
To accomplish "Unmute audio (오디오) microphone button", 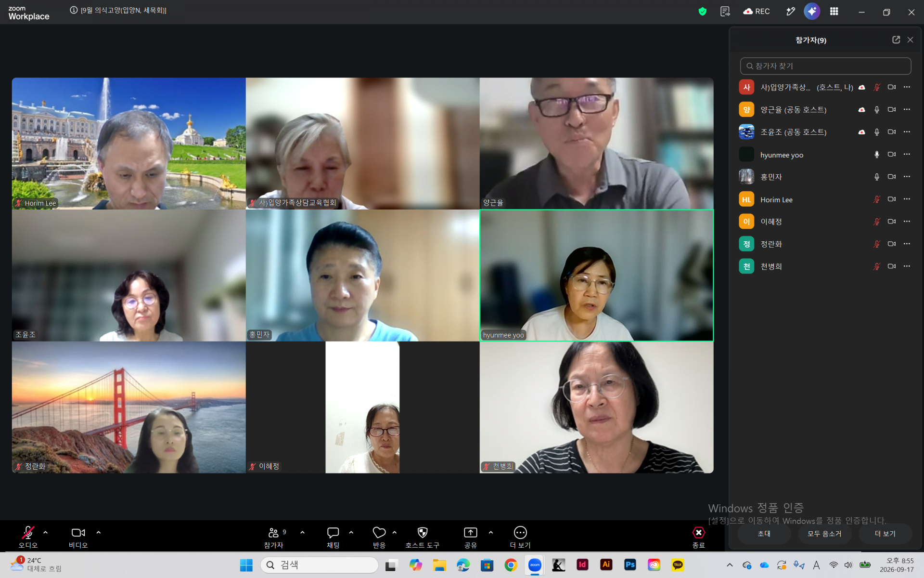I will [x=28, y=537].
